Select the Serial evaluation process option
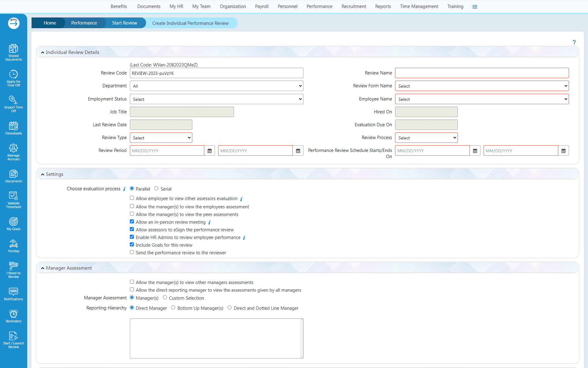The width and height of the screenshot is (588, 368). point(156,188)
